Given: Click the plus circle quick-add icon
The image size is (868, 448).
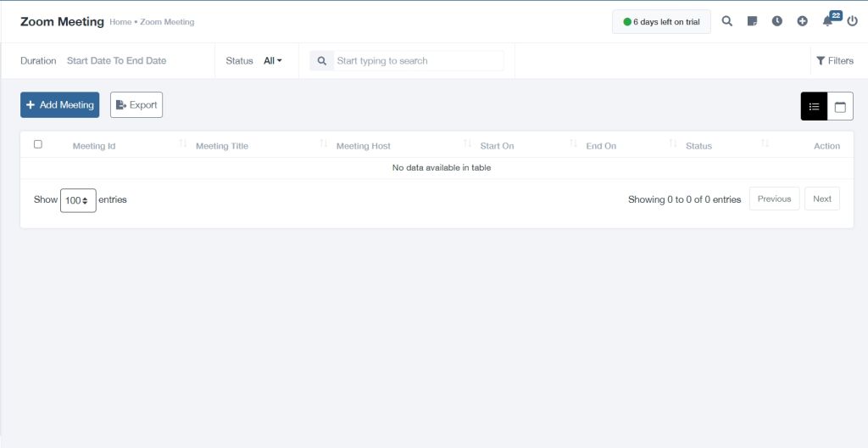Looking at the screenshot, I should 802,21.
